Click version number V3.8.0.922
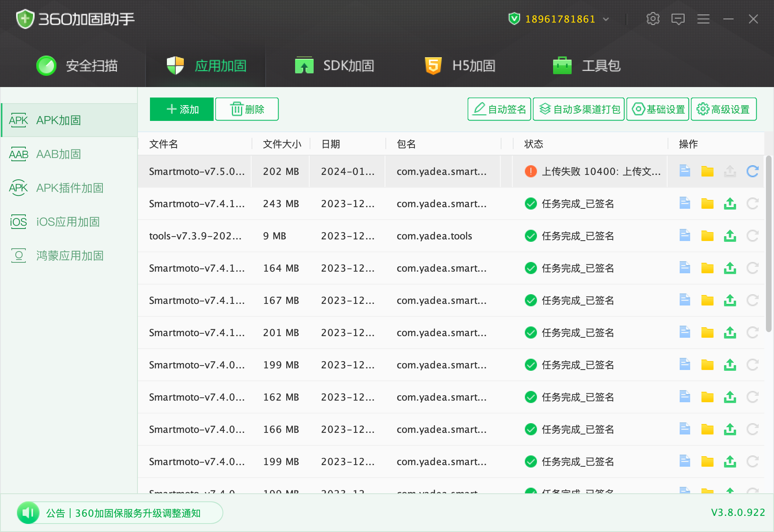The image size is (774, 532). pyautogui.click(x=738, y=512)
